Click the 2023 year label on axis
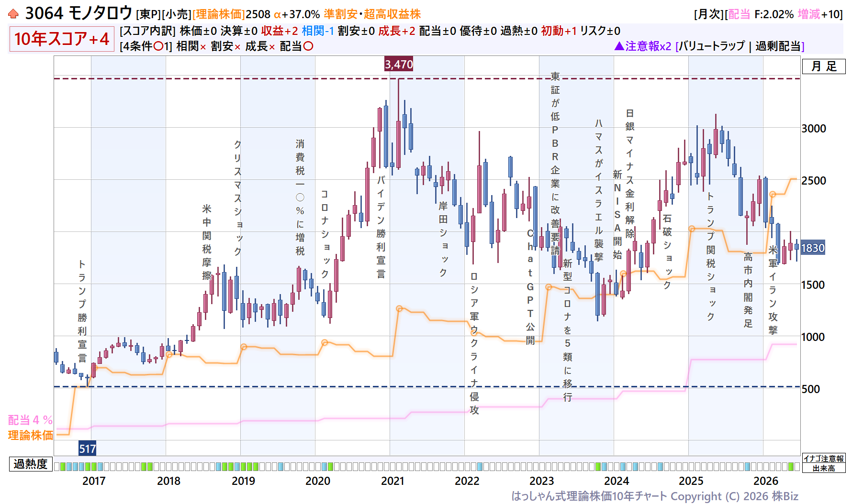Viewport: 852px width, 504px height. (x=542, y=481)
